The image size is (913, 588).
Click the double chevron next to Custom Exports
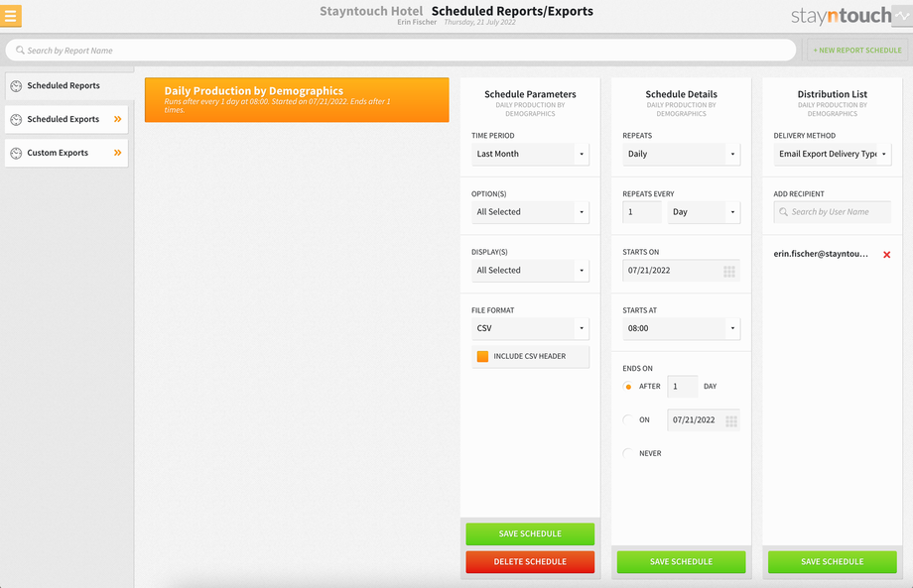click(118, 153)
